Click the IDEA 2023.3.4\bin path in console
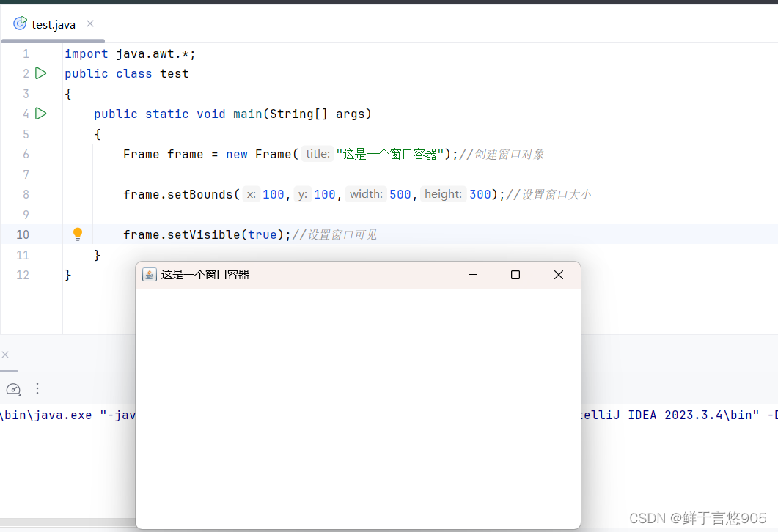 [x=693, y=415]
